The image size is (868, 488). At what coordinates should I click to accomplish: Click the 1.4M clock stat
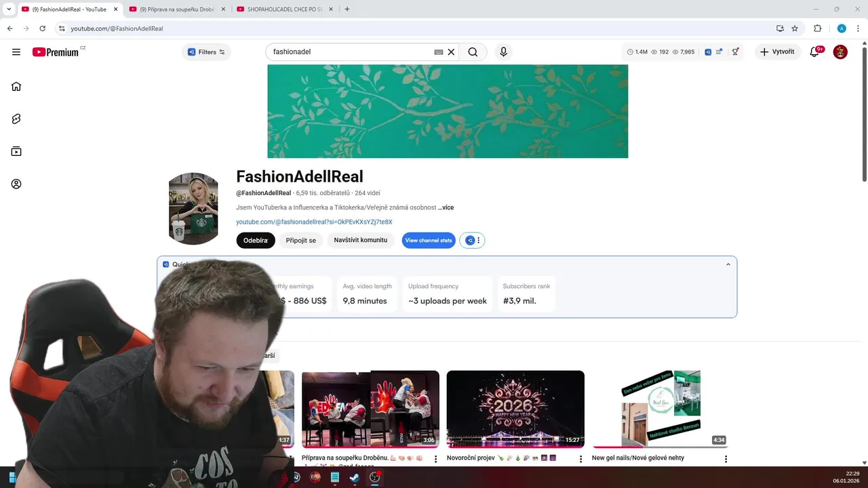(x=637, y=52)
